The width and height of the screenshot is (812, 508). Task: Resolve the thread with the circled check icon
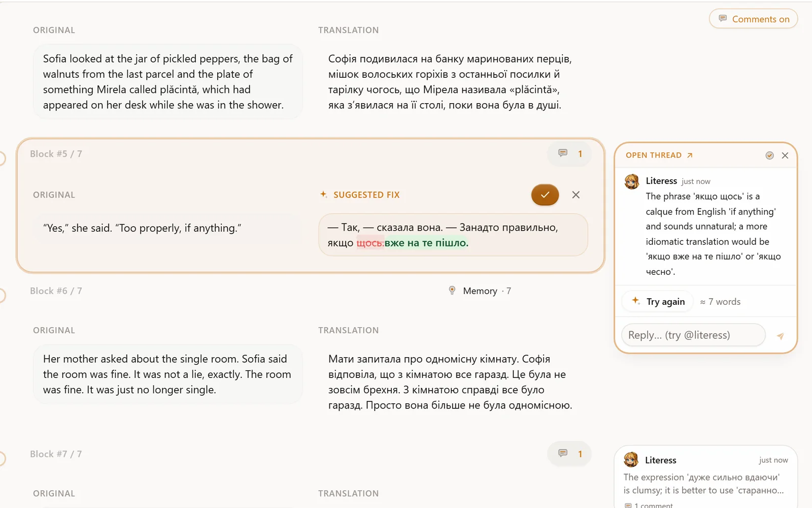click(x=769, y=155)
